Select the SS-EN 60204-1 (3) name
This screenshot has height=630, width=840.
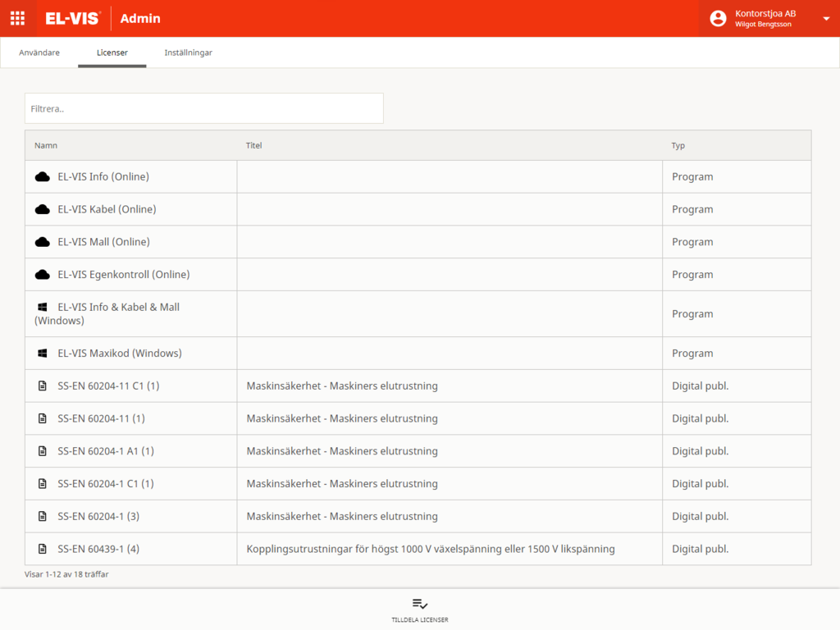(98, 517)
